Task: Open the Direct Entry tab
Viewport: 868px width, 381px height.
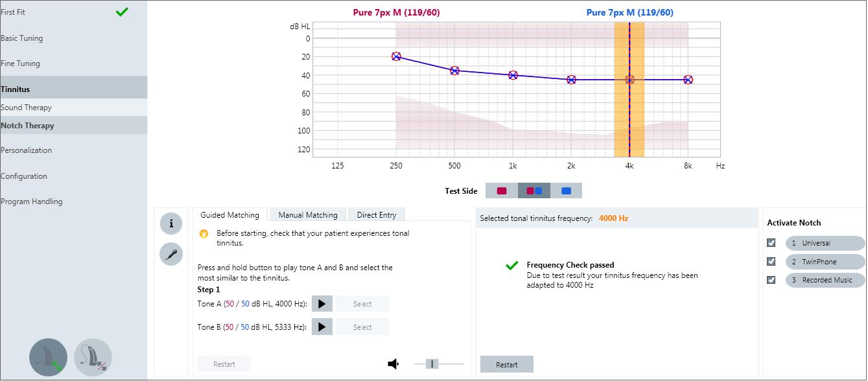Action: pos(377,214)
